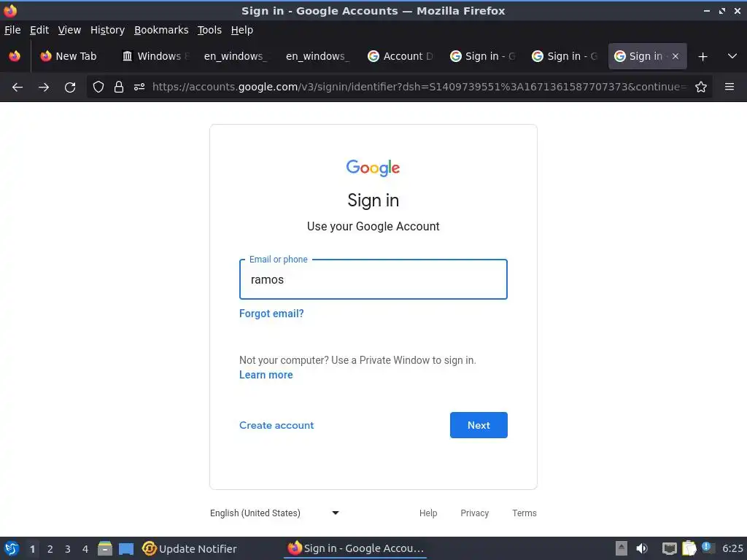Open the File menu
The width and height of the screenshot is (747, 560).
click(12, 30)
